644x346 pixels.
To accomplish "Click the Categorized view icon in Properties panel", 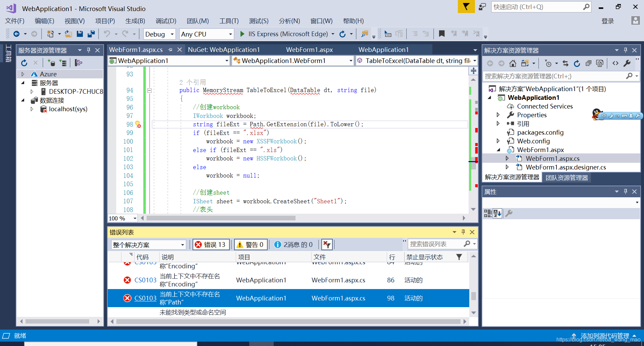I will [488, 213].
